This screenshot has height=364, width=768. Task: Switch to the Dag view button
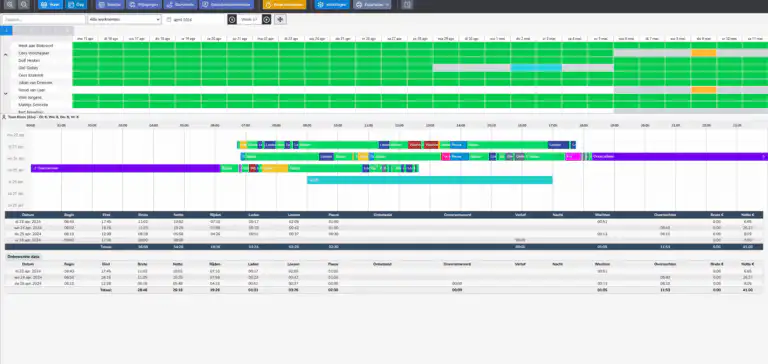(x=77, y=5)
